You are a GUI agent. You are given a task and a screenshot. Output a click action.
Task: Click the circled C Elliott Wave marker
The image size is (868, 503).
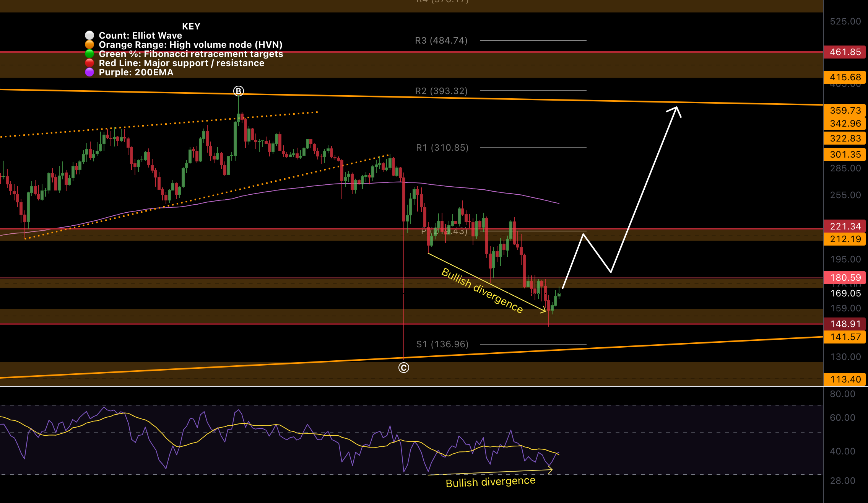tap(404, 368)
